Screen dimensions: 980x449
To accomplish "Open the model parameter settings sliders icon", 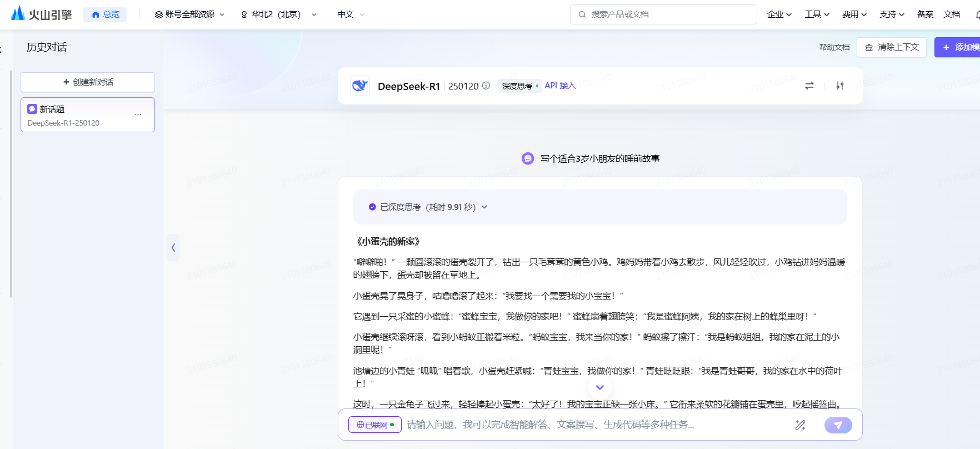I will (x=840, y=86).
